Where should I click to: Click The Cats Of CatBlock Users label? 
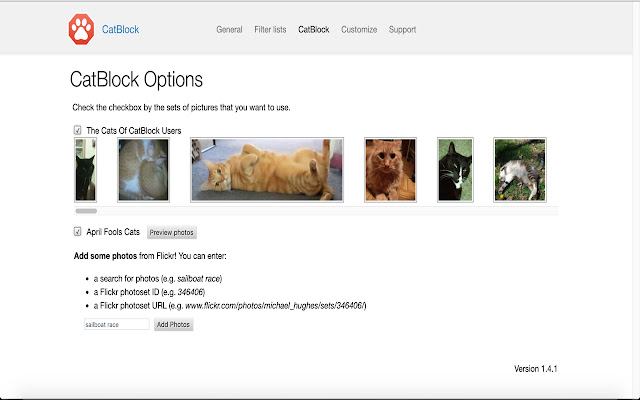134,130
